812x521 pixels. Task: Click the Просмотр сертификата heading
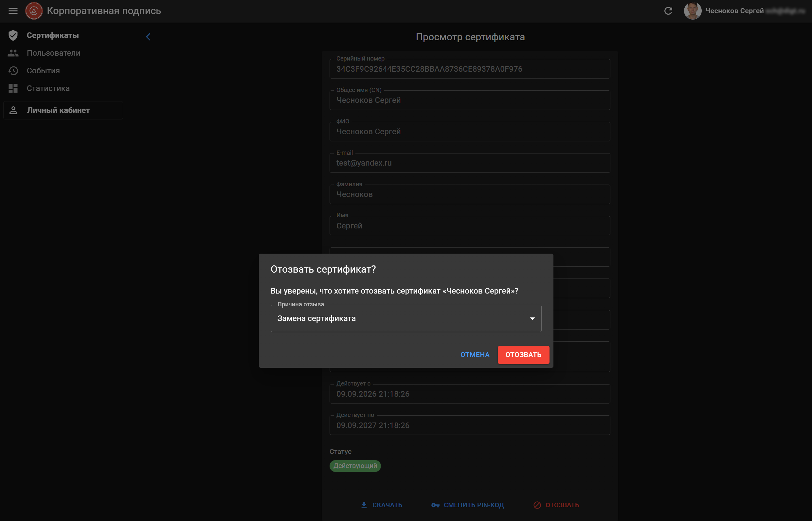pos(470,37)
